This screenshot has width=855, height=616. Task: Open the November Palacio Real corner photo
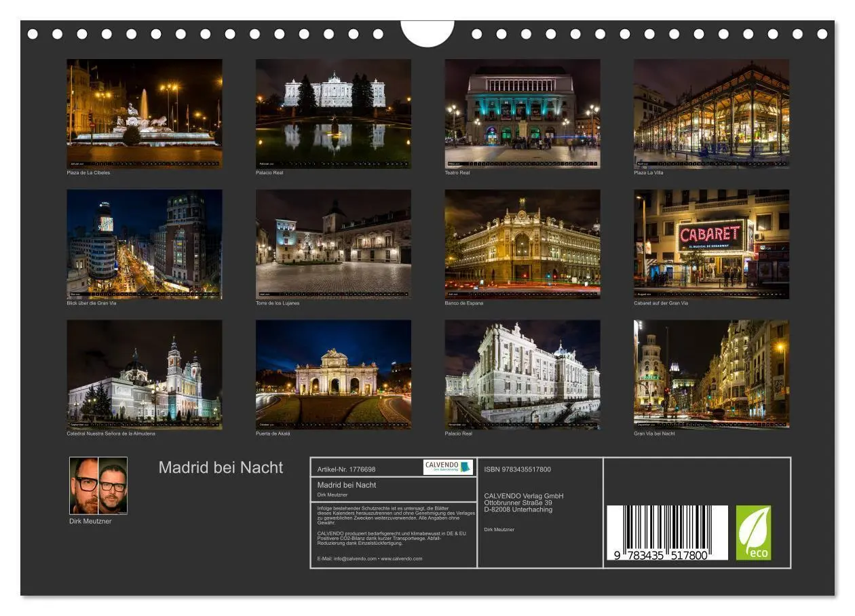[522, 374]
